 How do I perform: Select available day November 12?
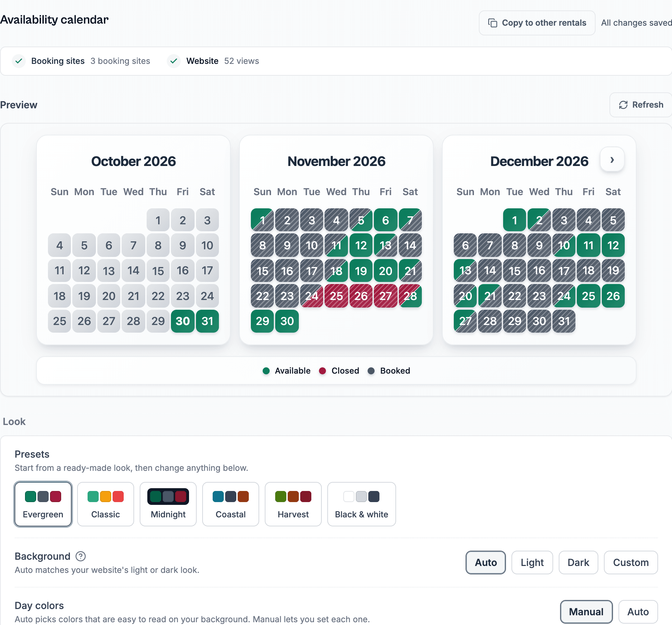click(361, 245)
